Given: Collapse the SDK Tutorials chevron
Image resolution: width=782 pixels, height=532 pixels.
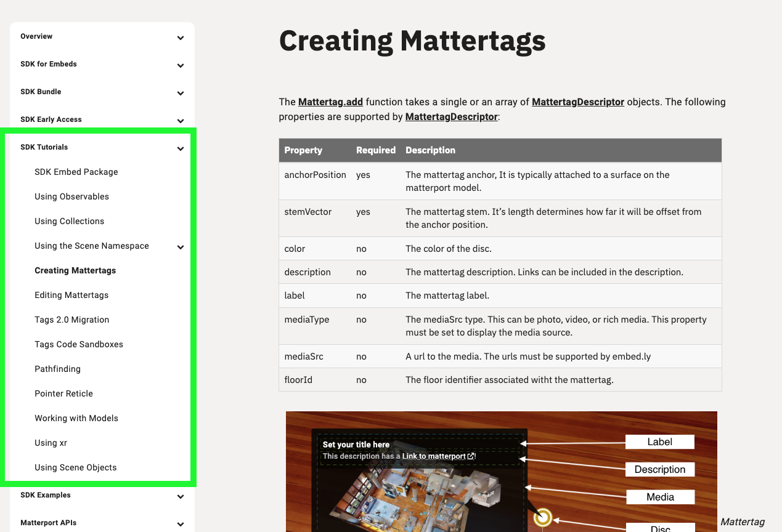Looking at the screenshot, I should point(181,148).
